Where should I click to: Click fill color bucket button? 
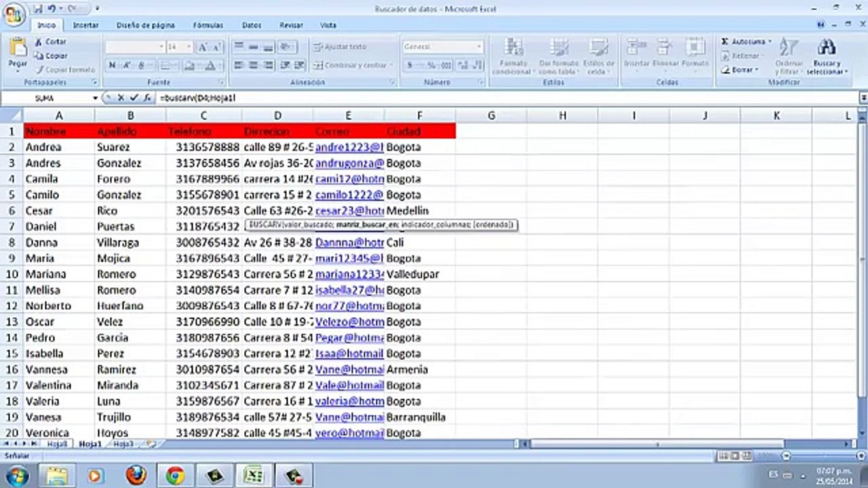click(x=189, y=65)
